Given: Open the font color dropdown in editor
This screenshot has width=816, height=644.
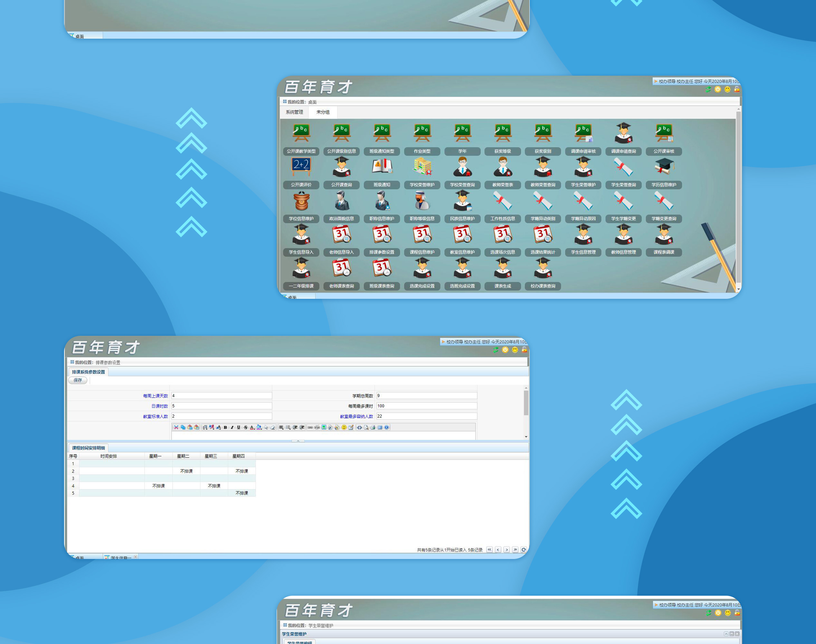Looking at the screenshot, I should click(252, 427).
